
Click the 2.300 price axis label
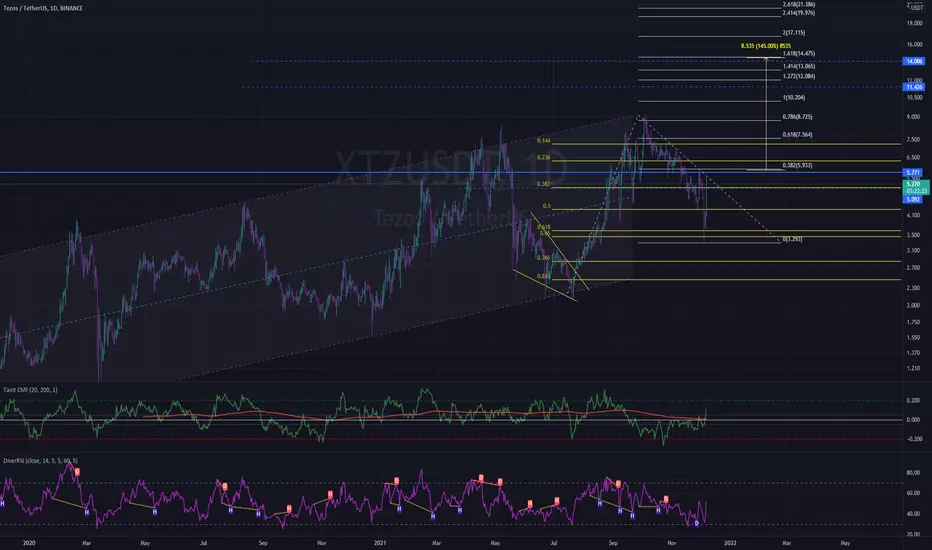tap(912, 288)
